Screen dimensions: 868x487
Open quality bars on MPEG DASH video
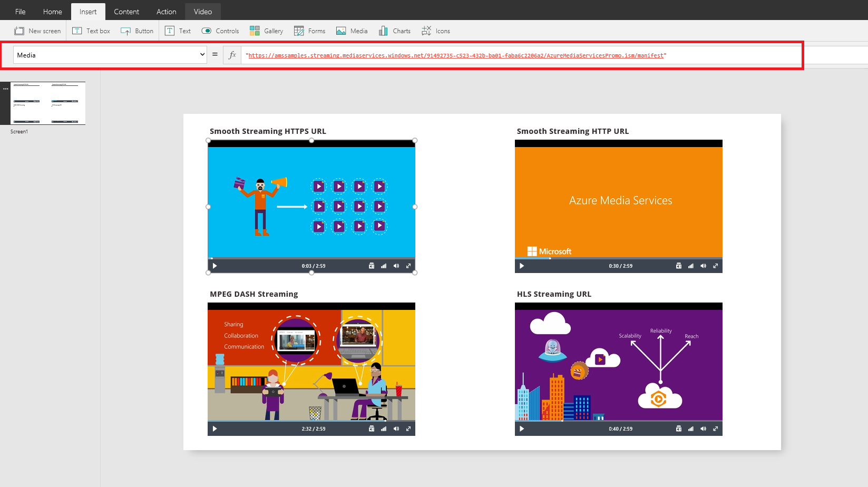click(384, 429)
